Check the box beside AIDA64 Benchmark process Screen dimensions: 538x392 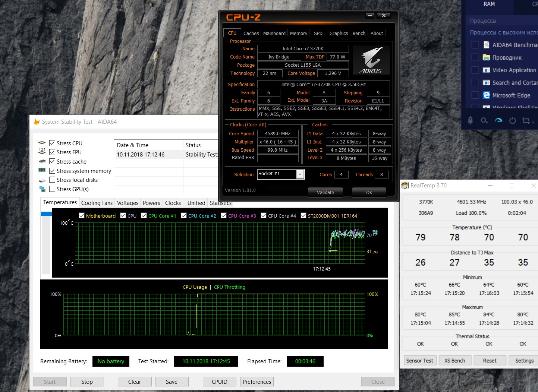(x=475, y=45)
